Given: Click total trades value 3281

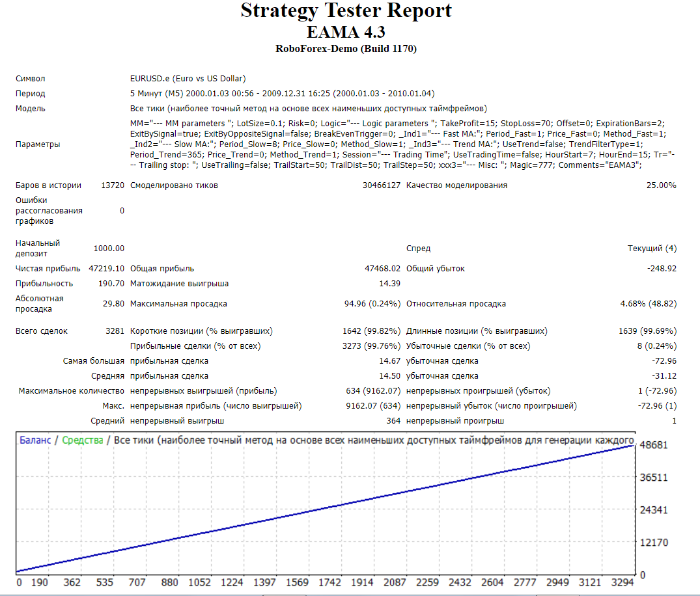Looking at the screenshot, I should (115, 331).
